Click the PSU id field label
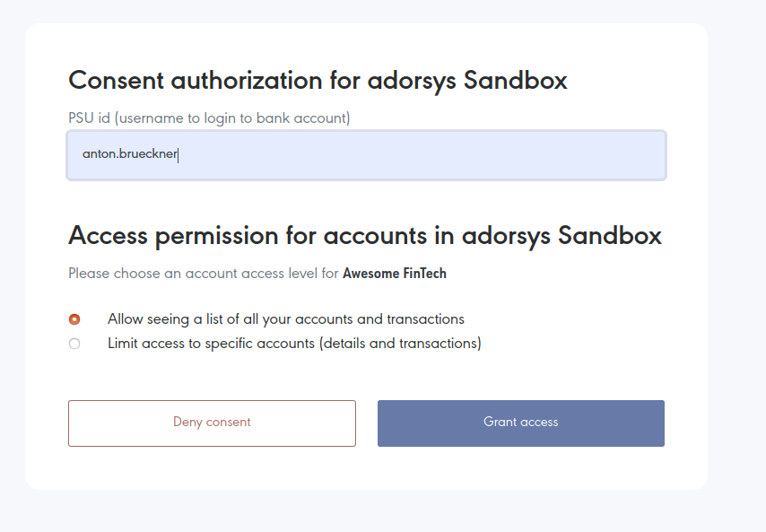766x532 pixels. (209, 118)
